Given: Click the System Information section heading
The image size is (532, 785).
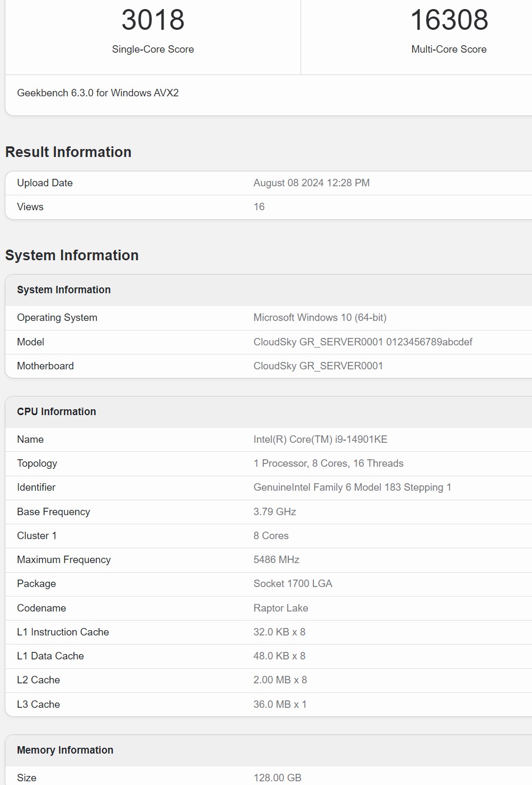Looking at the screenshot, I should [72, 255].
